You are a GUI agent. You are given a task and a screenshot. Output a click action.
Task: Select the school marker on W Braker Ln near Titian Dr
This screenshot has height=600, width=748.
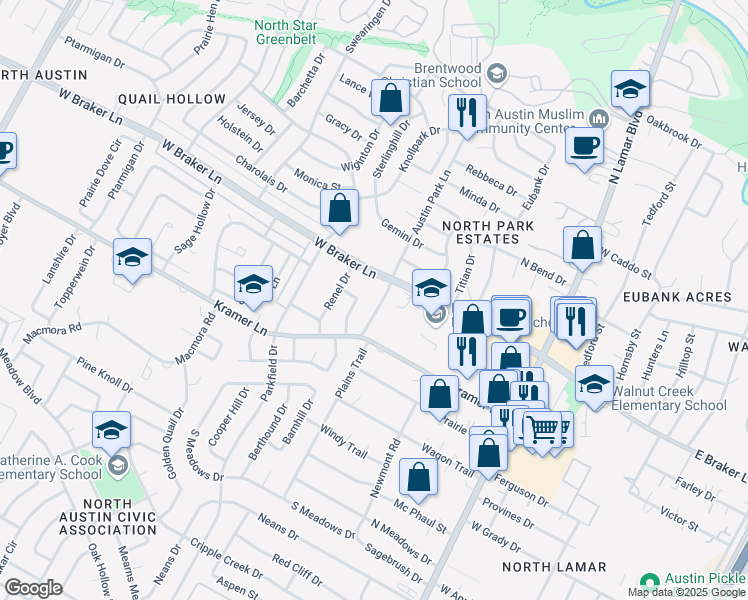pos(431,290)
